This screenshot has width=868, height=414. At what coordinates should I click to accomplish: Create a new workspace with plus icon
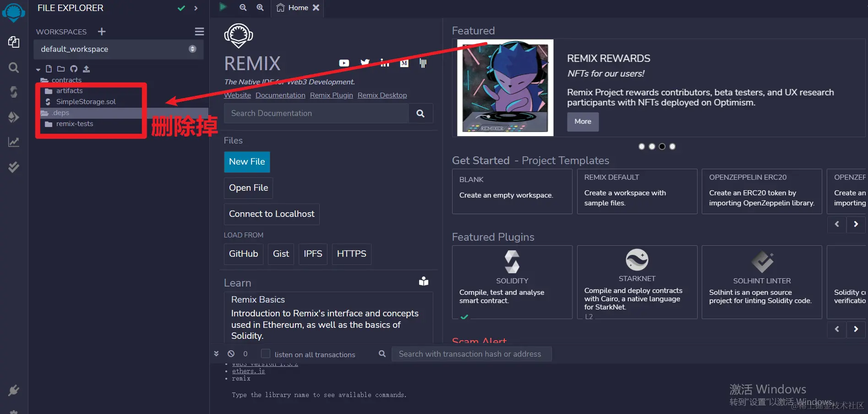pos(102,31)
